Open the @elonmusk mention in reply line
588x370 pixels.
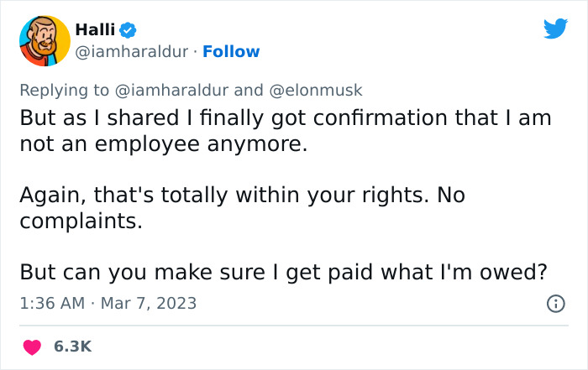click(317, 90)
